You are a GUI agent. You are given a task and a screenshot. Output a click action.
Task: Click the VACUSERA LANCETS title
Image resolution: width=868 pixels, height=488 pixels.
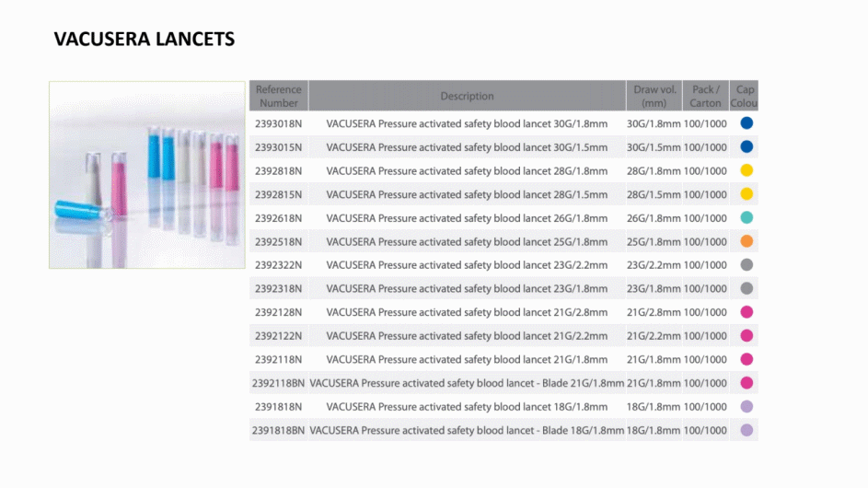(x=145, y=39)
